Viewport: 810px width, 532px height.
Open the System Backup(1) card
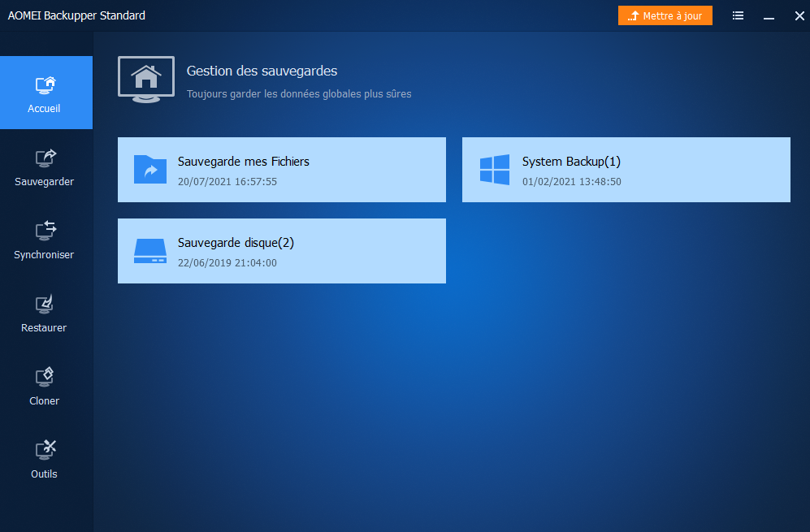point(626,170)
